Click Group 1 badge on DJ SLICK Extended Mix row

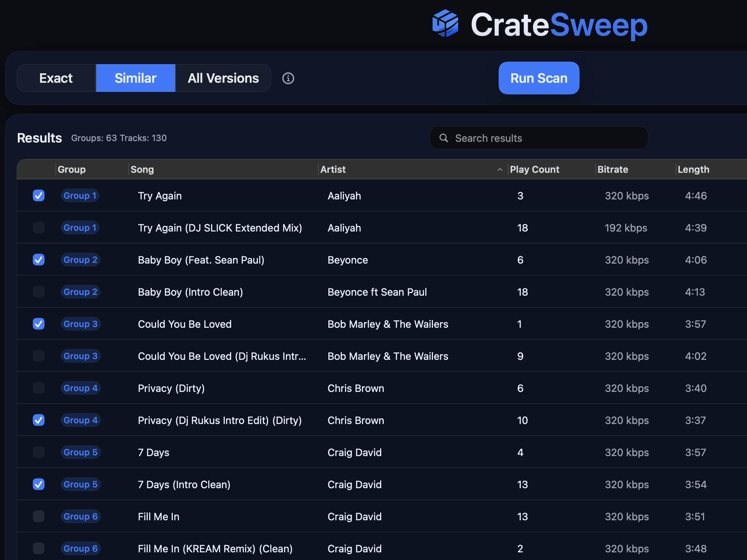coord(80,228)
